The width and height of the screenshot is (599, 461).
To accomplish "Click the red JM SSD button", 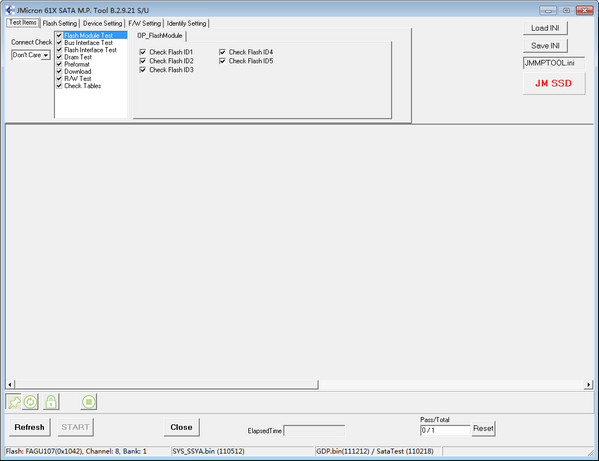I will (x=554, y=83).
